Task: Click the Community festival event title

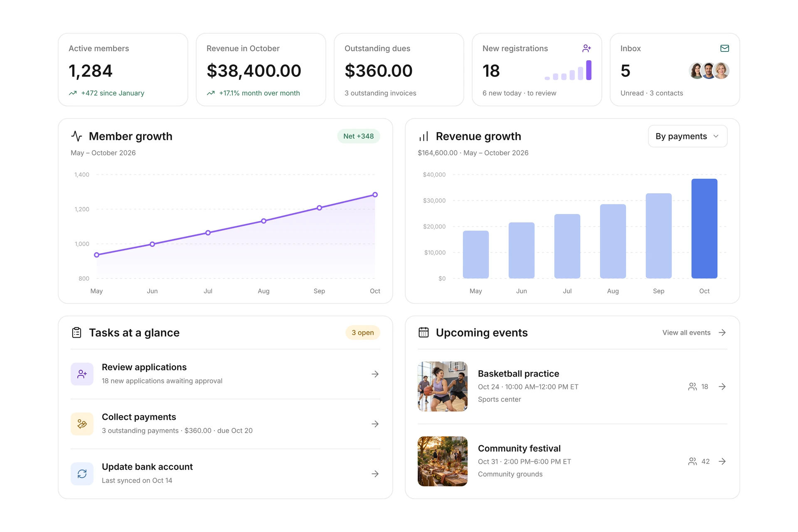Action: tap(519, 448)
